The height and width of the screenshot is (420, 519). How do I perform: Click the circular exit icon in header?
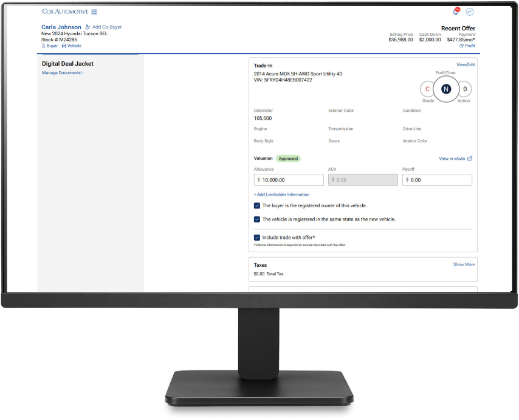tap(469, 12)
